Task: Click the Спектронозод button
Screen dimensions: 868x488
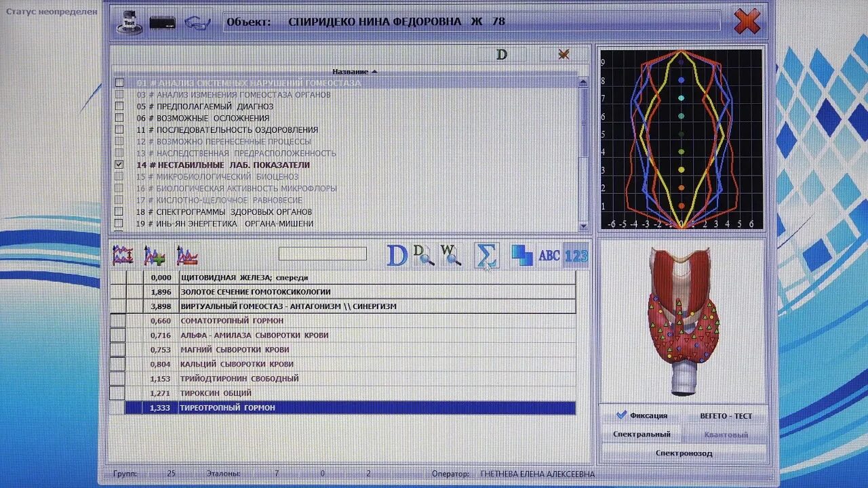Action: tap(684, 453)
